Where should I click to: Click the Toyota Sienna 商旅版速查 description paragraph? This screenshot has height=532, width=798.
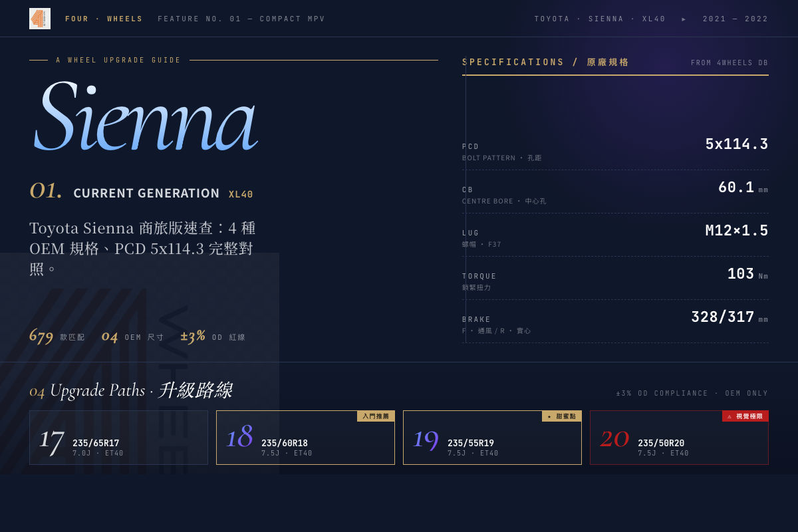[142, 248]
